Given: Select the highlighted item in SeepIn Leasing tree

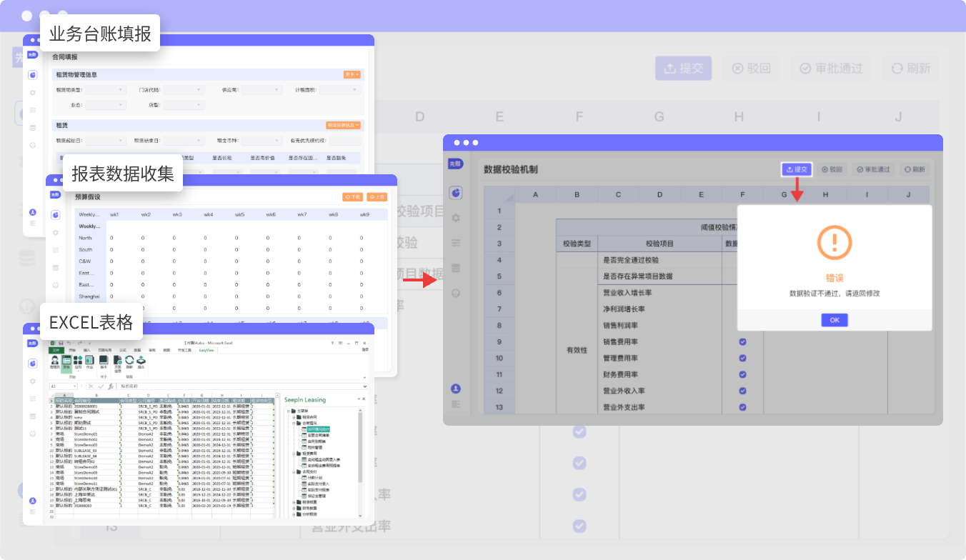Looking at the screenshot, I should 318,429.
